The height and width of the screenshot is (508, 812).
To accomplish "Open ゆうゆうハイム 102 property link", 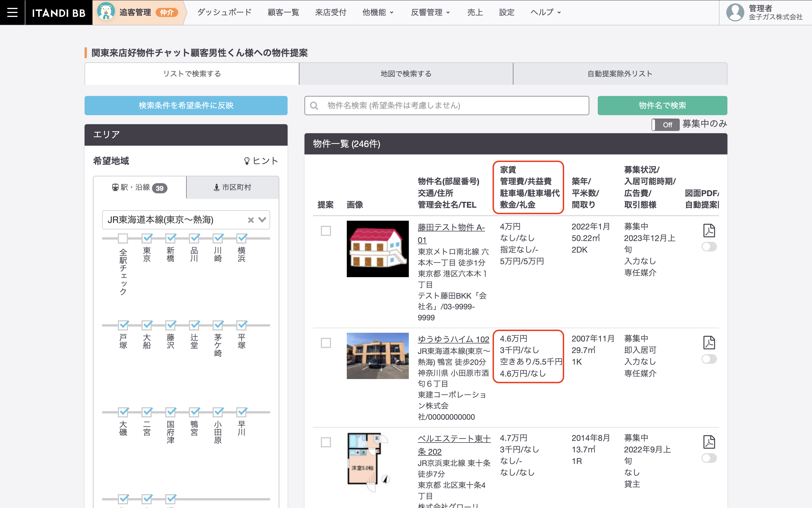I will coord(453,339).
